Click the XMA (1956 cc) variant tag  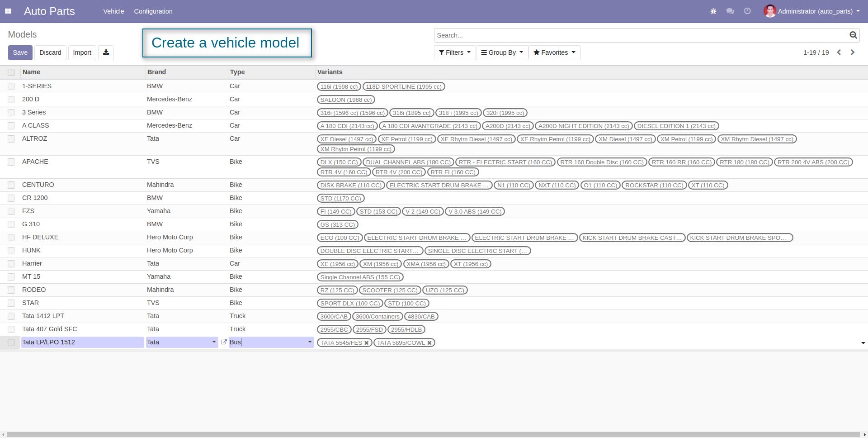click(x=426, y=264)
